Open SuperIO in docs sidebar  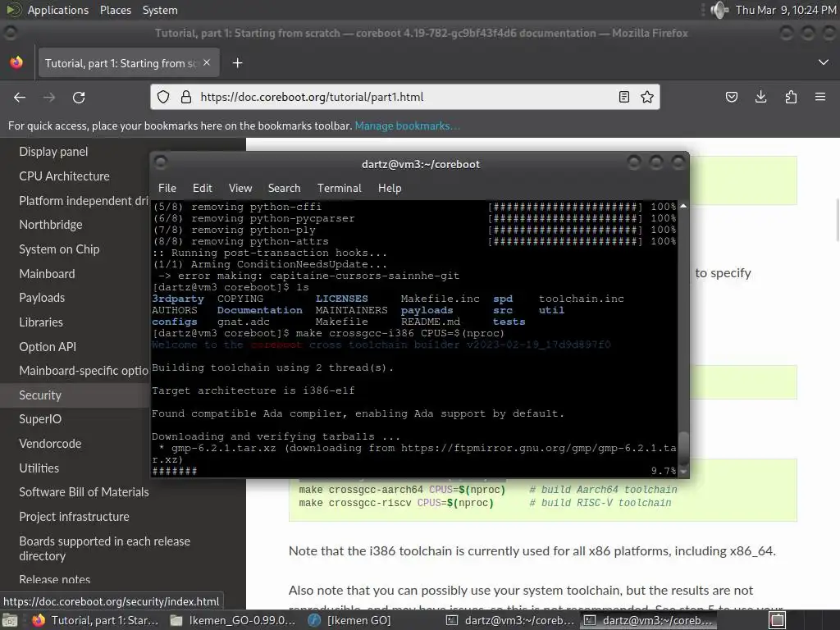tap(40, 419)
